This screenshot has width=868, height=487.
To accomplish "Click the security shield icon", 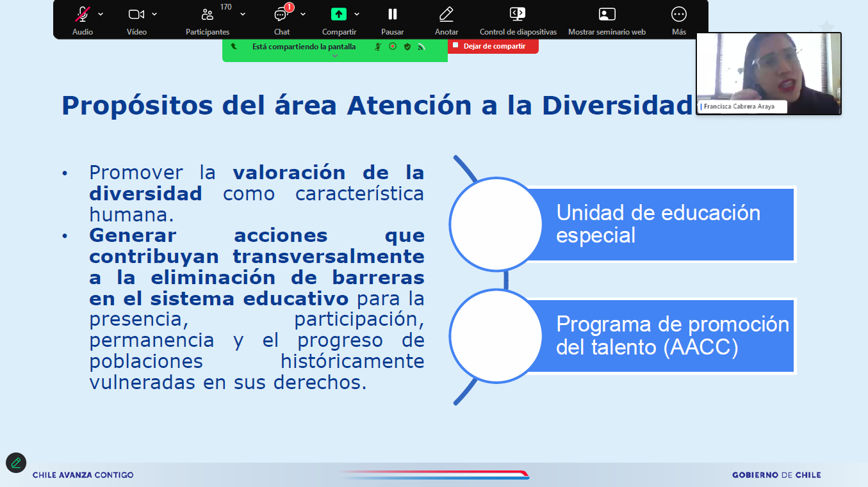I will [407, 47].
